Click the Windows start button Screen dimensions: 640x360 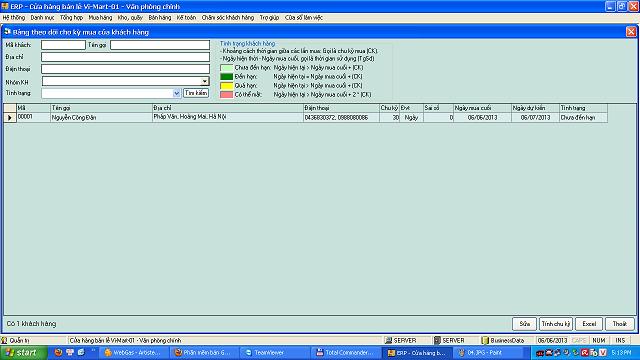click(x=23, y=353)
